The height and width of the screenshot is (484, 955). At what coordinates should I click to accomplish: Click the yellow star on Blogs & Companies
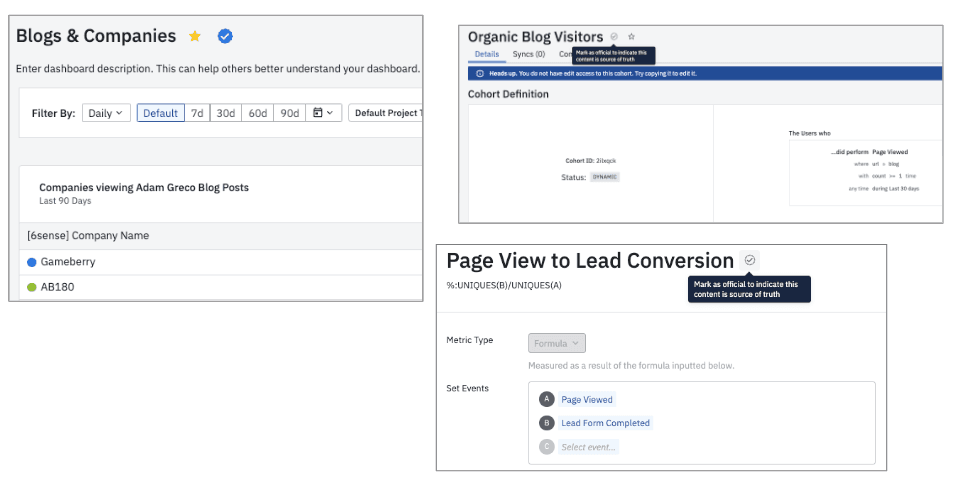click(x=196, y=36)
